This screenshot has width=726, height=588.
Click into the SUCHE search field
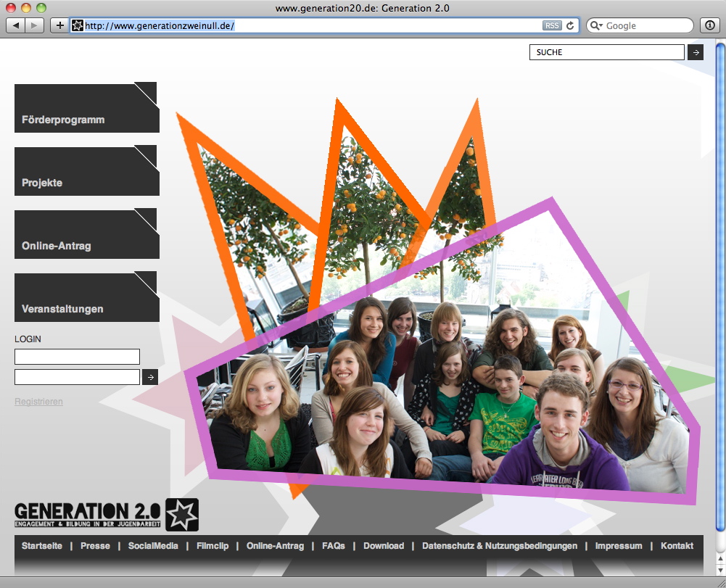point(606,52)
